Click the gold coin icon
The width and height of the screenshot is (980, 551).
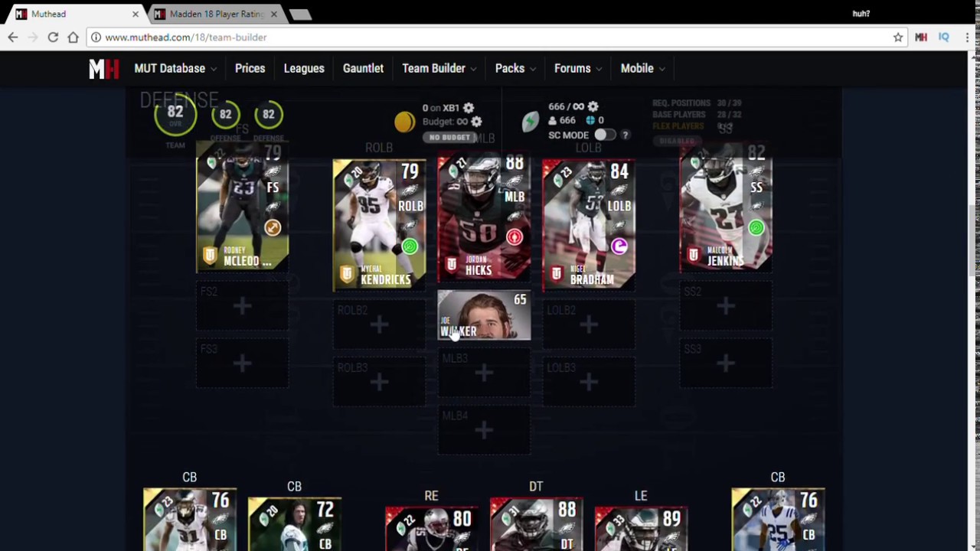click(404, 122)
